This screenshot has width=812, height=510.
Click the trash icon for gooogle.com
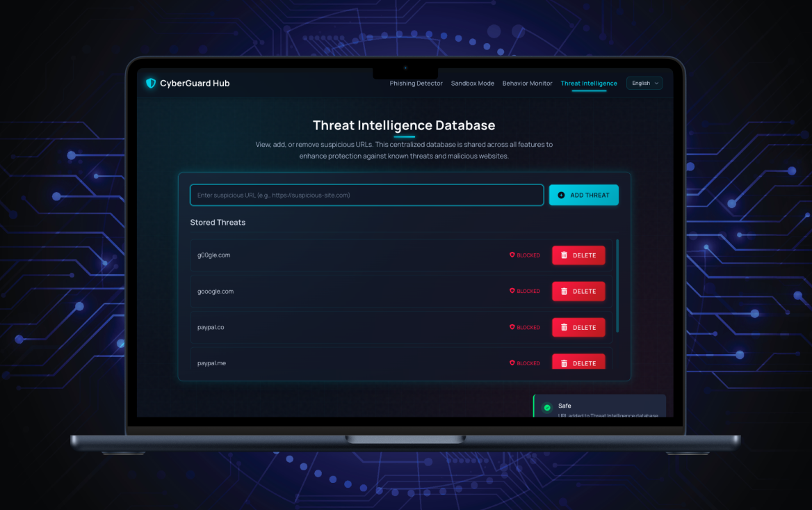point(565,292)
